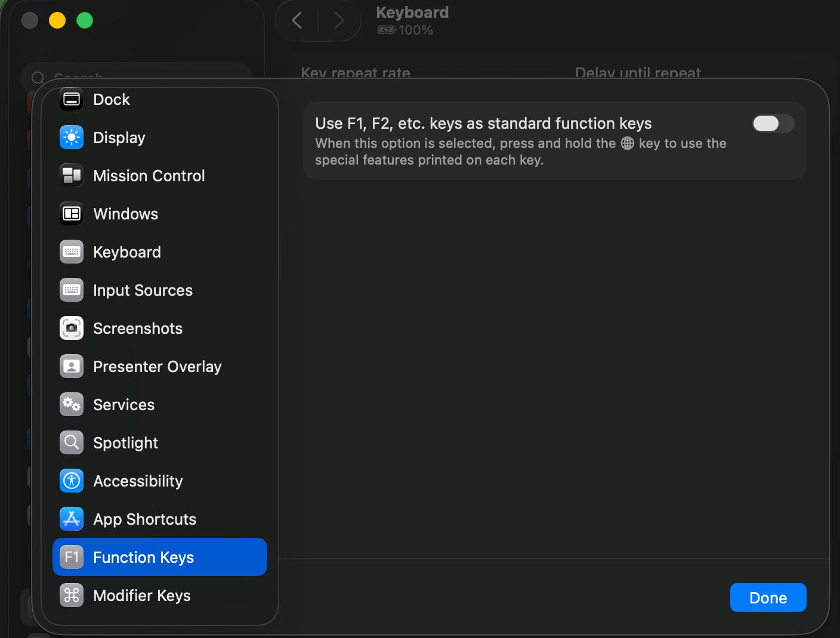This screenshot has height=638, width=840.
Task: Click the Screenshots camera icon
Action: point(72,329)
